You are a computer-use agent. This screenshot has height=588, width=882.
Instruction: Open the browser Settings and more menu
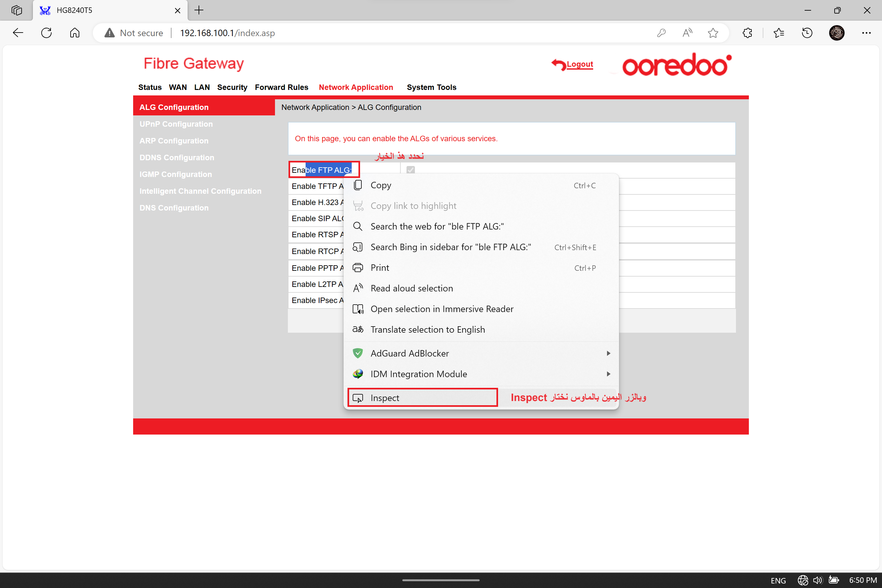pyautogui.click(x=866, y=33)
